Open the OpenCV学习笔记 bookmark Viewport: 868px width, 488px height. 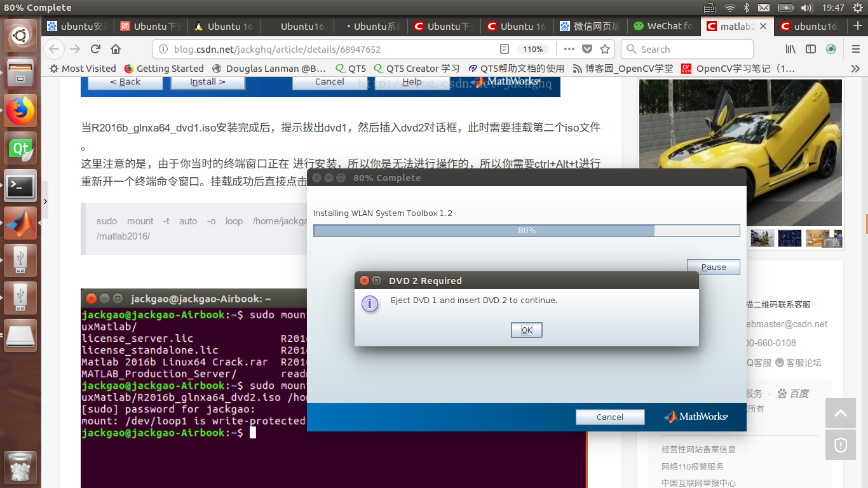pos(738,69)
